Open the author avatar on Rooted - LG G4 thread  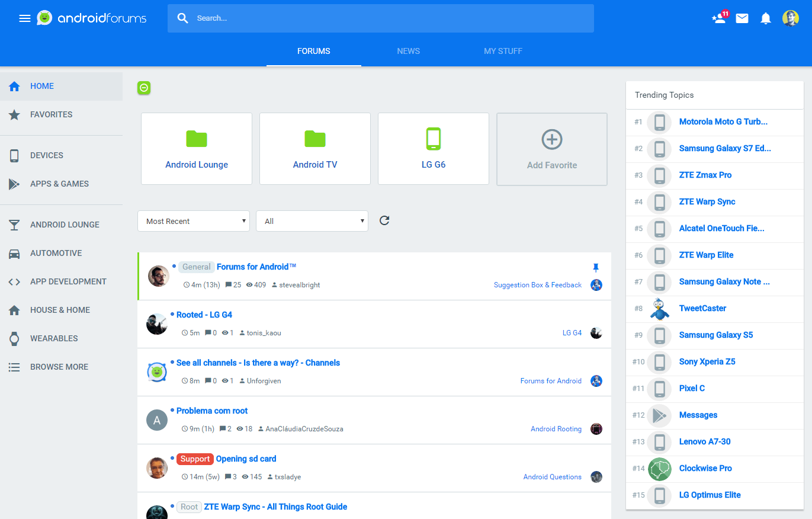[x=157, y=324]
